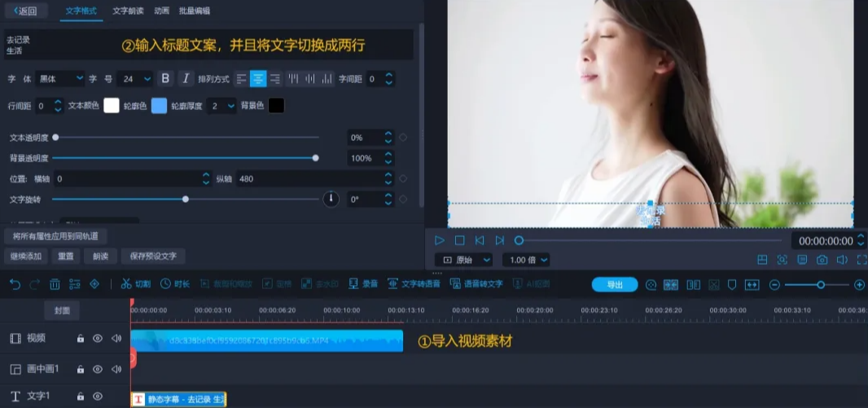
Task: Click the preview layout icon
Action: click(x=762, y=260)
